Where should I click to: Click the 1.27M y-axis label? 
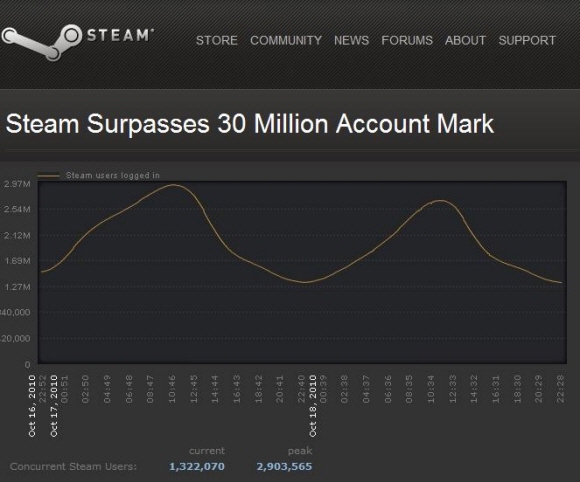point(17,287)
